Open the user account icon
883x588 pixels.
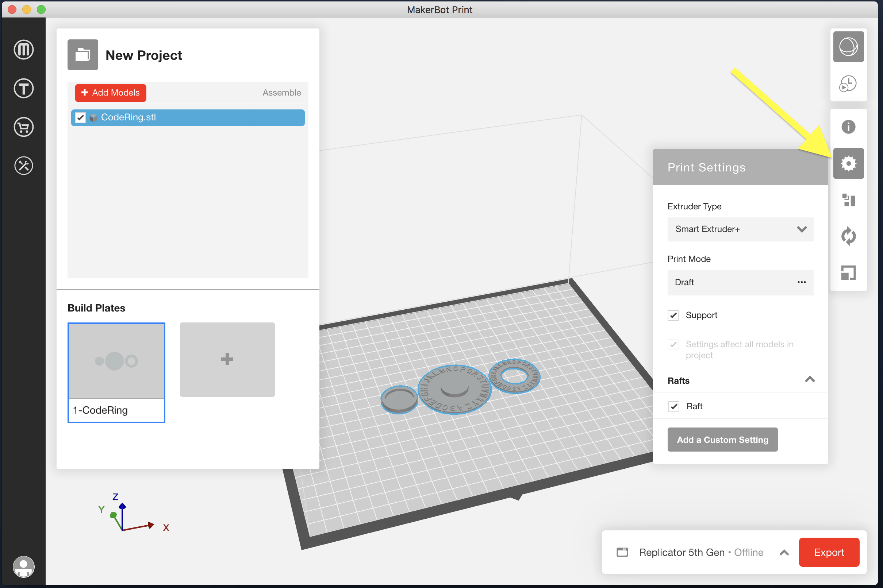[x=23, y=566]
